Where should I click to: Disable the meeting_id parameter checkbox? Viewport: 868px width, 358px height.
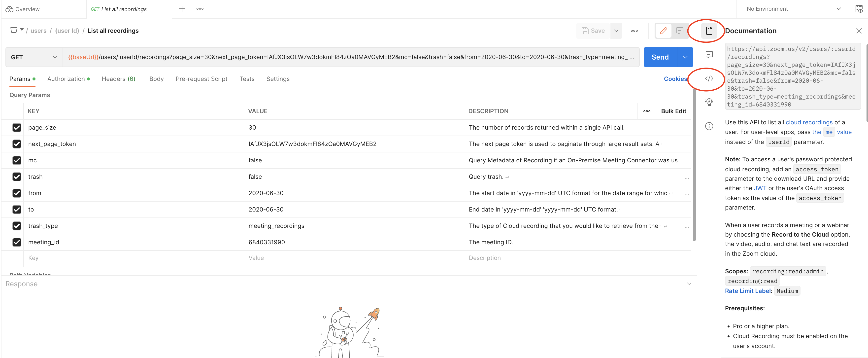(x=17, y=242)
